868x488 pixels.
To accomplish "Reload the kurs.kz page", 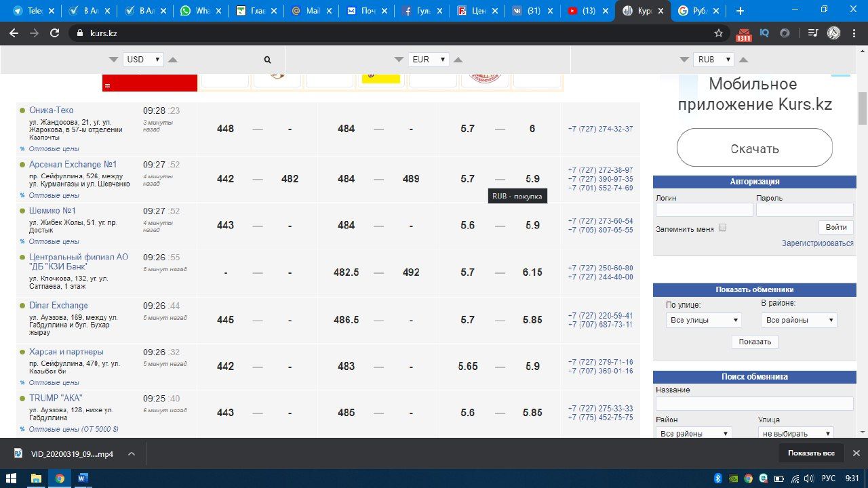I will [55, 33].
